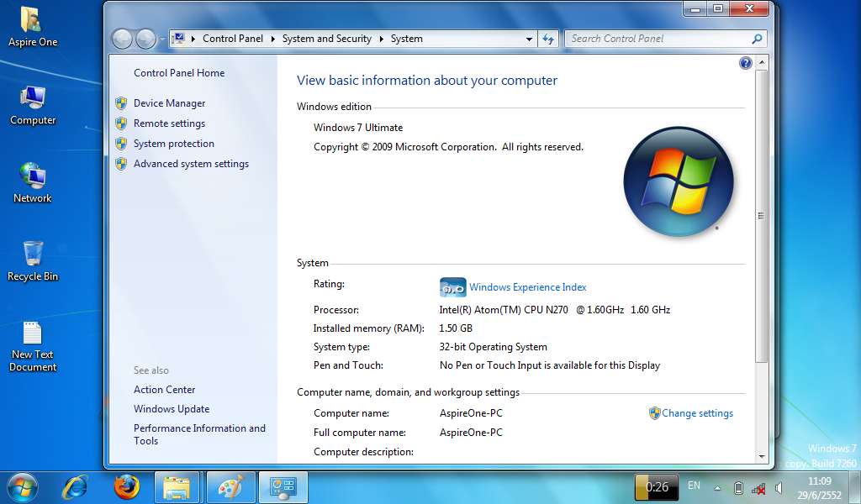
Task: Open Performance Information and Tools link
Action: tap(199, 434)
